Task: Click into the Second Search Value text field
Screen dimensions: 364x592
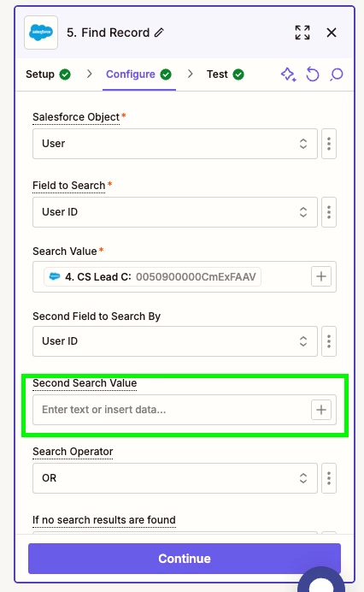Action: [x=172, y=410]
